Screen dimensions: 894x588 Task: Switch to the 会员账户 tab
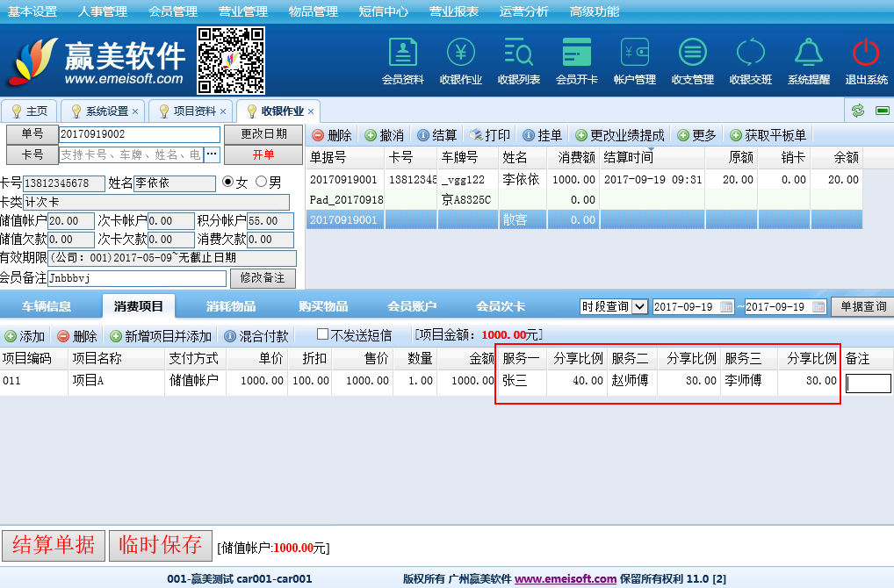pyautogui.click(x=412, y=306)
